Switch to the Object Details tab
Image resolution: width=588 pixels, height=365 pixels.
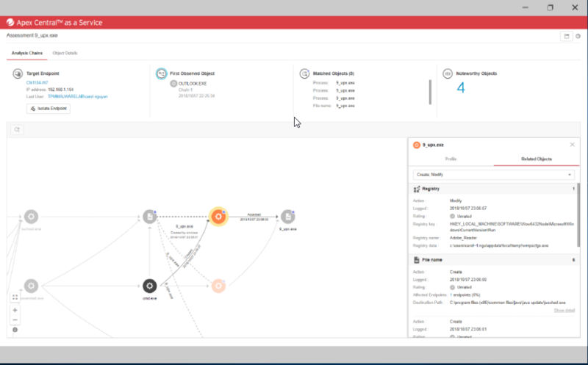point(65,53)
